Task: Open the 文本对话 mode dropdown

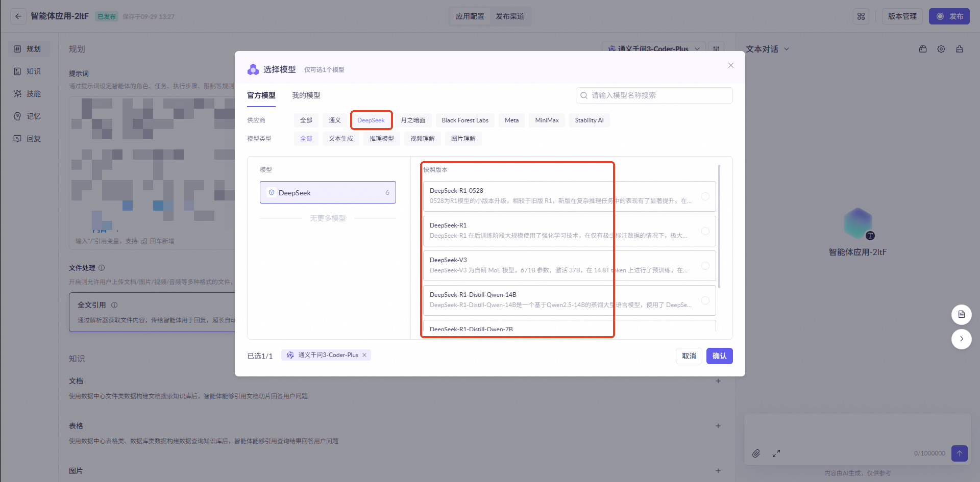Action: click(768, 49)
